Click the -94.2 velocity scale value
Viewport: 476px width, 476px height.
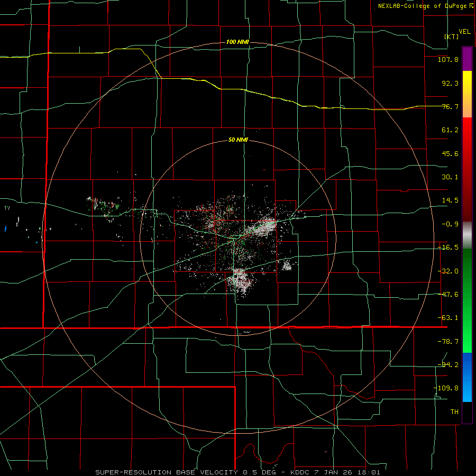point(448,365)
